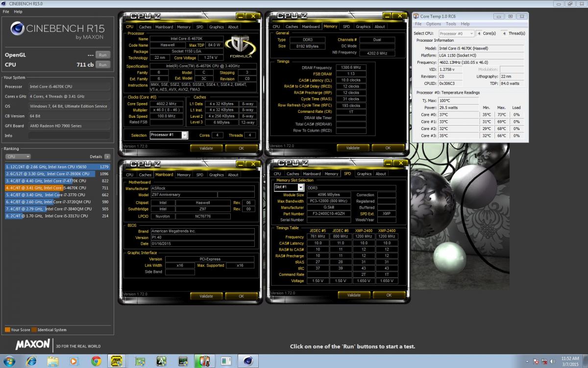Viewport: 588px width, 368px height.
Task: Open Windows Explorer folder icon in taskbar
Action: tap(53, 361)
